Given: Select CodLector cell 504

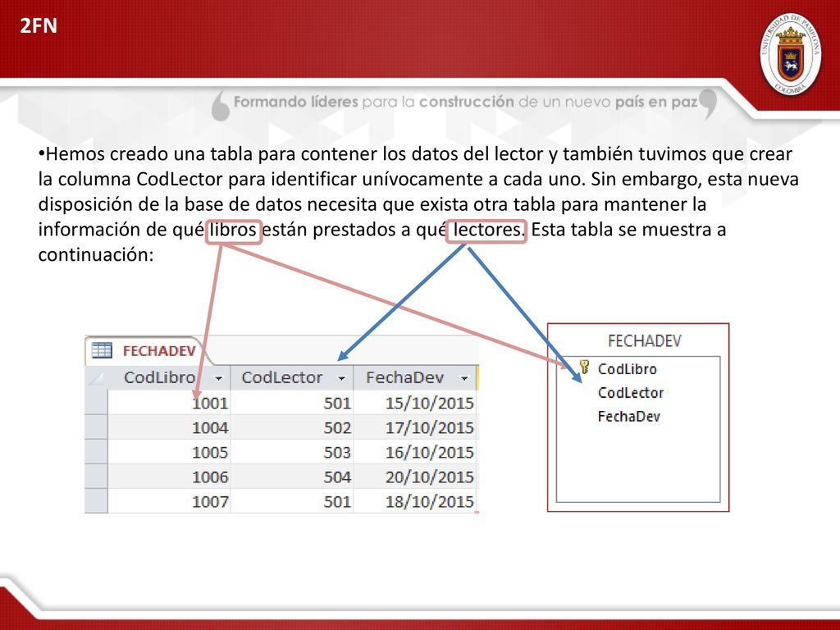Looking at the screenshot, I should [x=292, y=477].
